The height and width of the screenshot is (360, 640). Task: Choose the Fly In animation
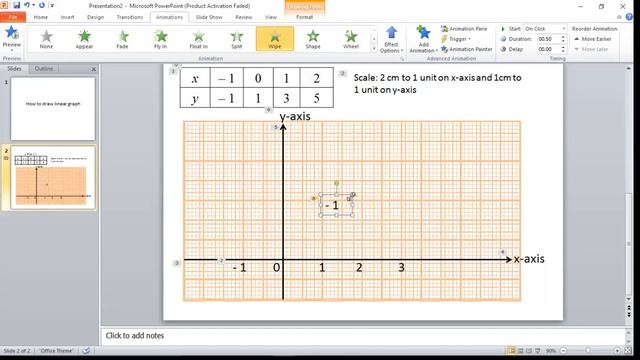pos(160,39)
